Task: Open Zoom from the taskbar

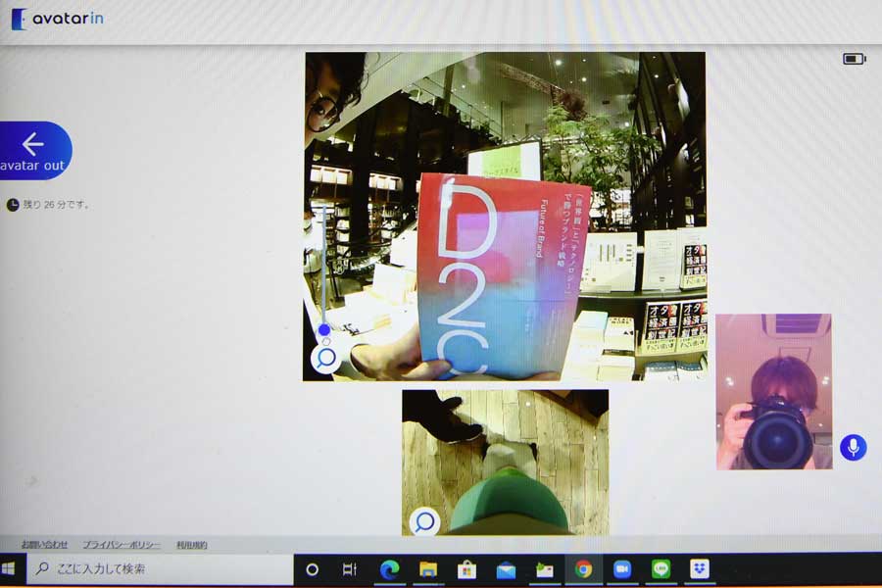Action: click(622, 570)
